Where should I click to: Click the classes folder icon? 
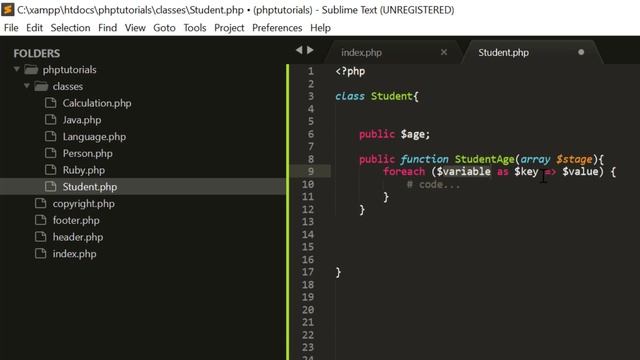pos(41,86)
